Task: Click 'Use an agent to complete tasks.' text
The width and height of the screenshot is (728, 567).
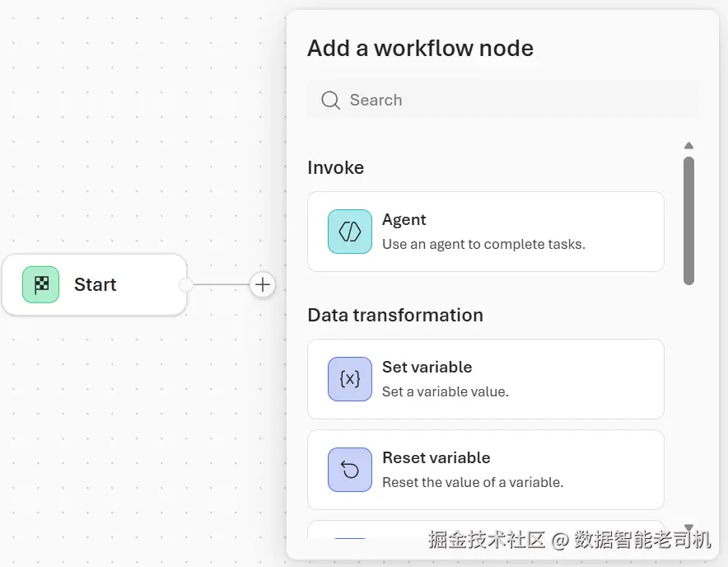Action: [x=483, y=244]
